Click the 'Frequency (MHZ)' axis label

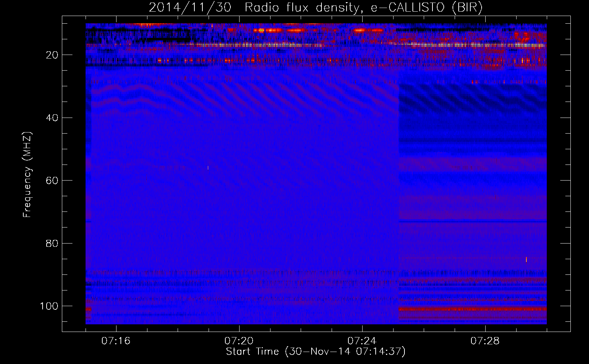click(x=27, y=175)
